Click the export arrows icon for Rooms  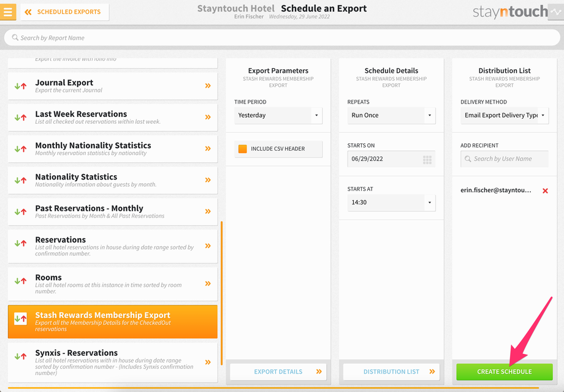click(20, 281)
